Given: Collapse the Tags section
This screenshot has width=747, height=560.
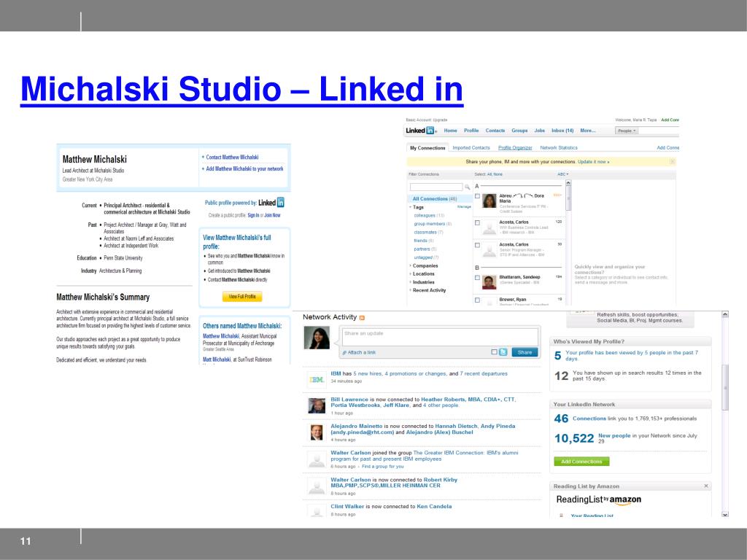Looking at the screenshot, I should [411, 207].
